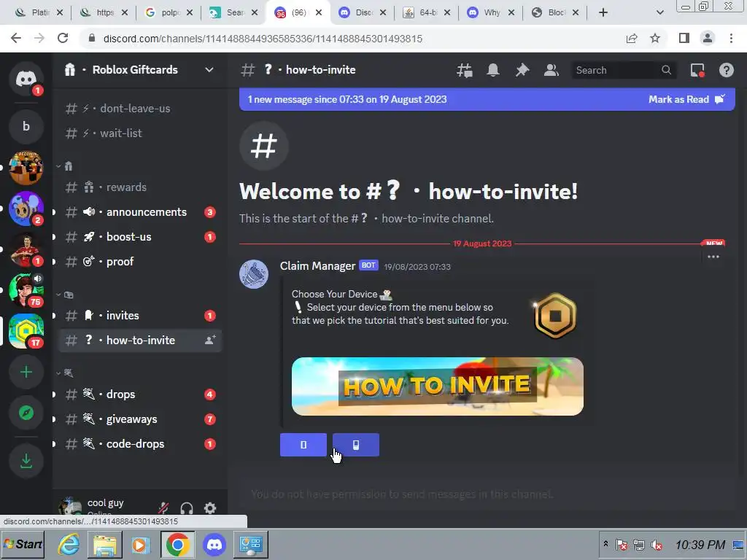747x560 pixels.
Task: Open the boost-us channel
Action: click(140, 237)
